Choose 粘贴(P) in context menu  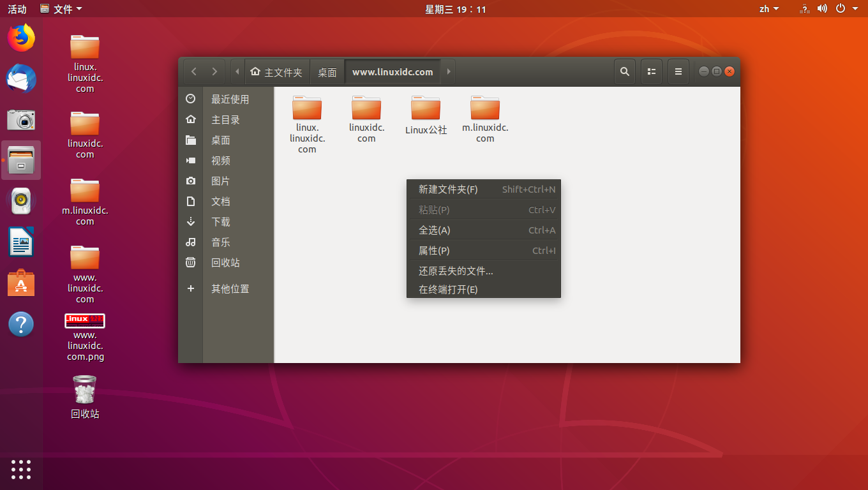[x=484, y=209]
